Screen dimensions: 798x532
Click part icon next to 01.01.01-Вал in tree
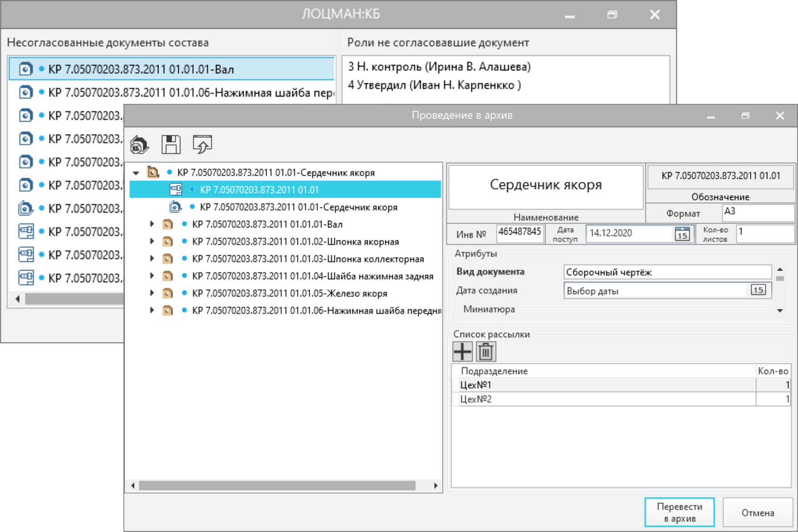(168, 224)
